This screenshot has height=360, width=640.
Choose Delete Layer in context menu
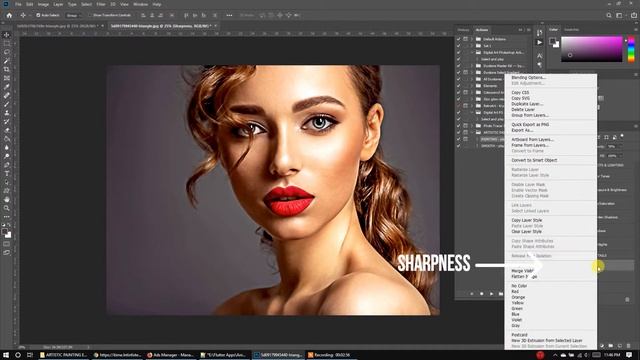click(x=523, y=109)
